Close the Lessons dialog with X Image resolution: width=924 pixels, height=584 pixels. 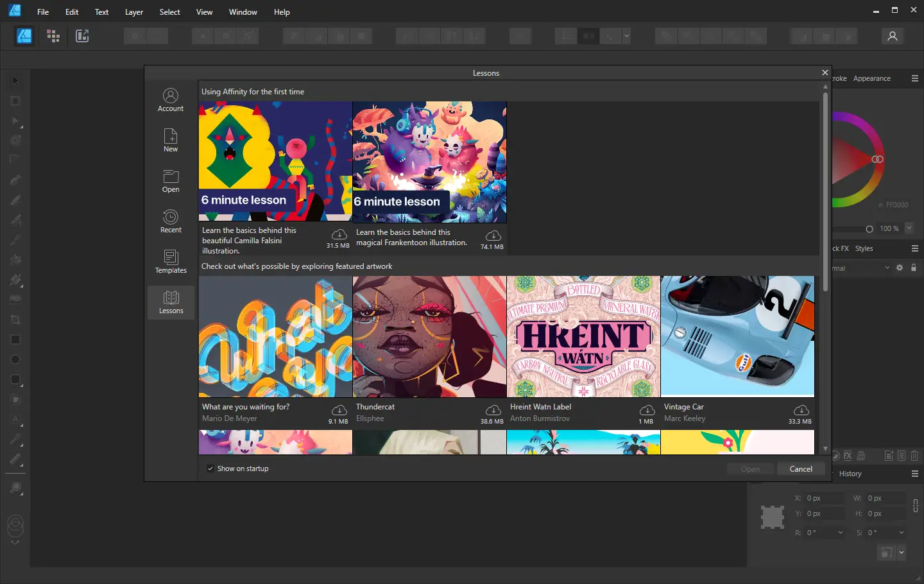coord(825,73)
